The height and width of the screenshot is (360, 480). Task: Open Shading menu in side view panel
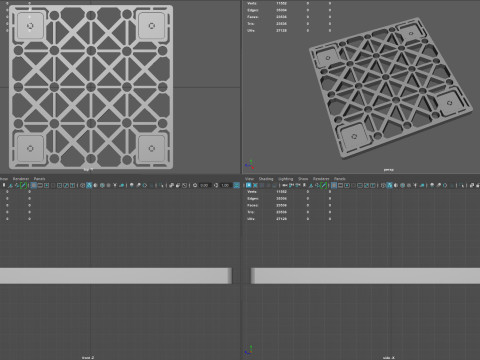pyautogui.click(x=266, y=179)
